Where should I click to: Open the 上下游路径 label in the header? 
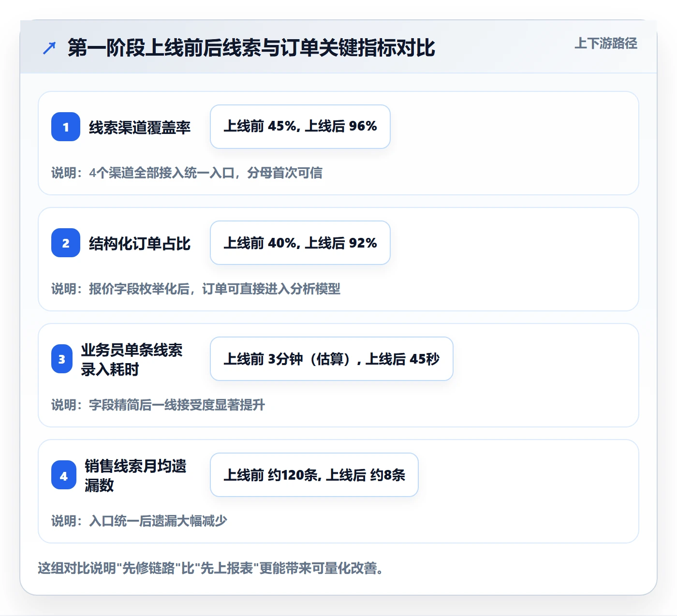(x=606, y=44)
